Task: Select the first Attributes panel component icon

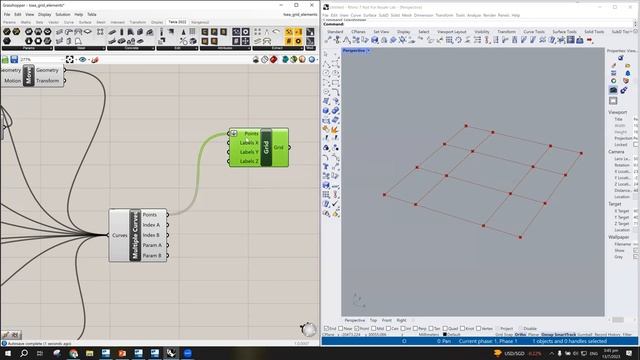Action: click(x=204, y=32)
